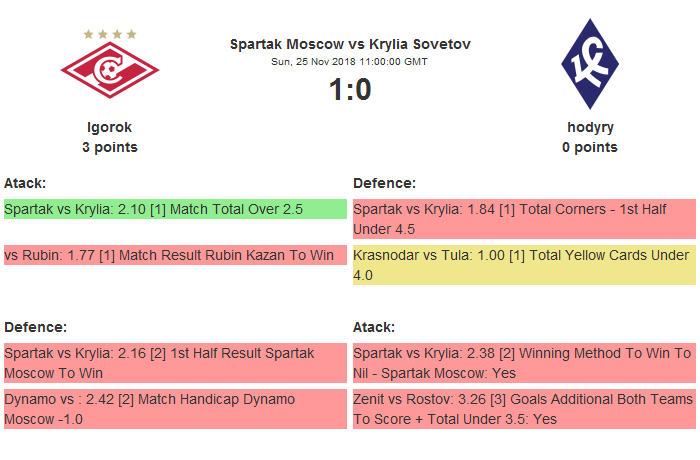The height and width of the screenshot is (460, 700).
Task: Click the bottom-right Atack heading
Action: point(374,327)
